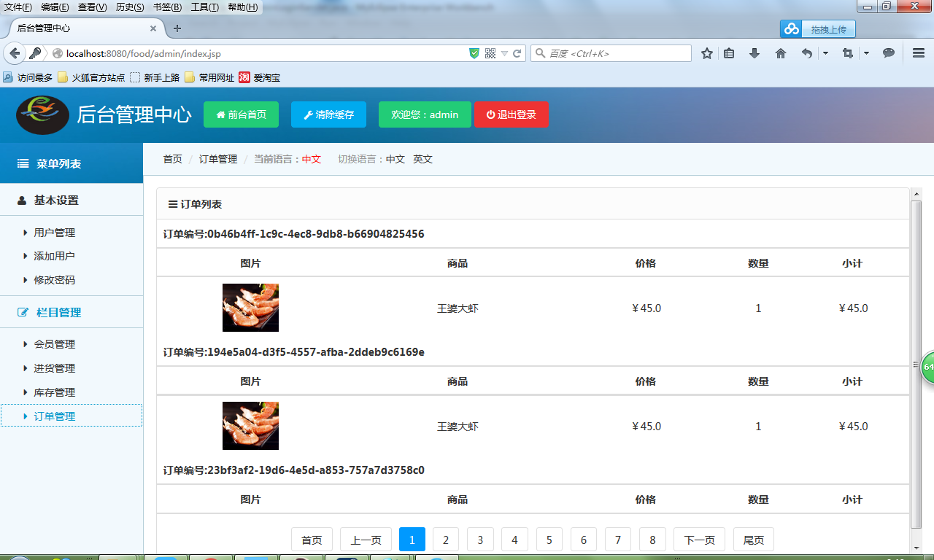Open the 帮助(H) menu

(x=242, y=7)
